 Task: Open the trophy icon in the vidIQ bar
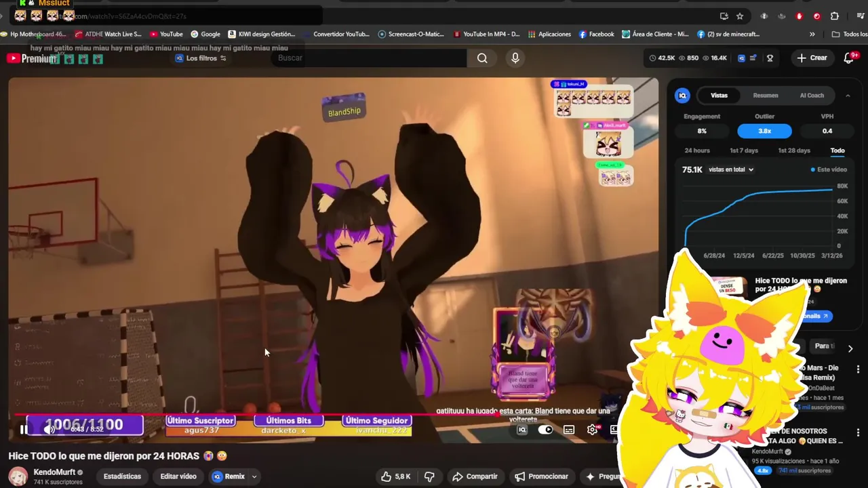(770, 58)
